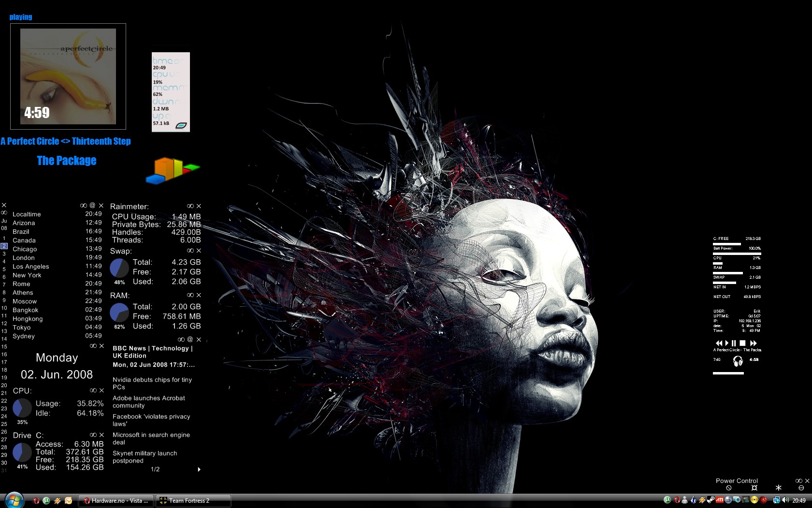This screenshot has height=508, width=812.
Task: Click the CPU usage bar in the right widget
Action: point(718,263)
